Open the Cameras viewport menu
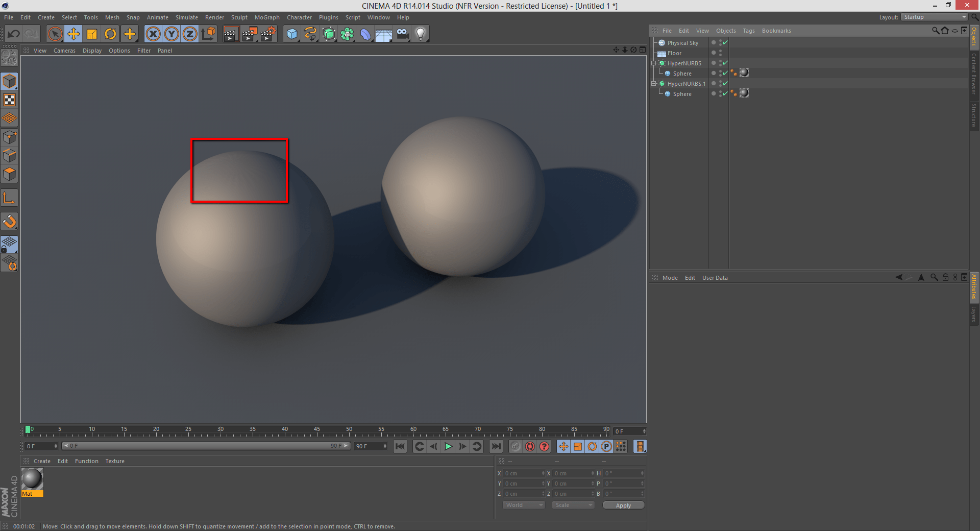This screenshot has width=980, height=531. [64, 50]
